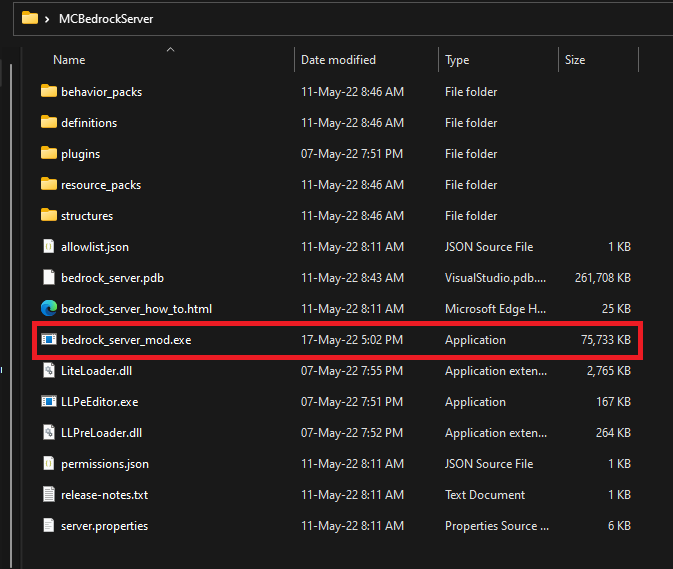Viewport: 673px width, 569px height.
Task: Select the structures folder name
Action: 87,216
